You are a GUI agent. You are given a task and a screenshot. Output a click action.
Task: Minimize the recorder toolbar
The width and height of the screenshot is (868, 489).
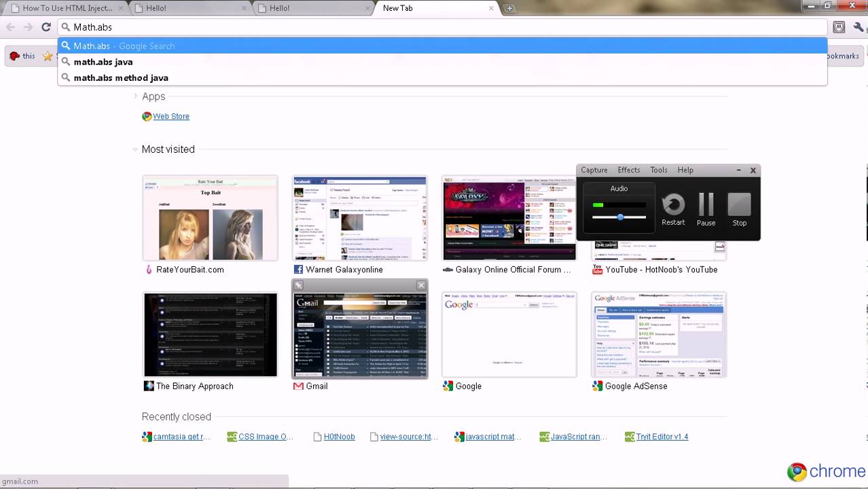pos(739,170)
